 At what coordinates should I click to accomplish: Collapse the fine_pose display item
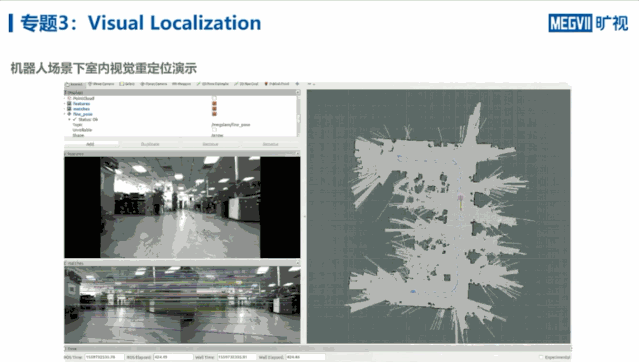tap(65, 114)
